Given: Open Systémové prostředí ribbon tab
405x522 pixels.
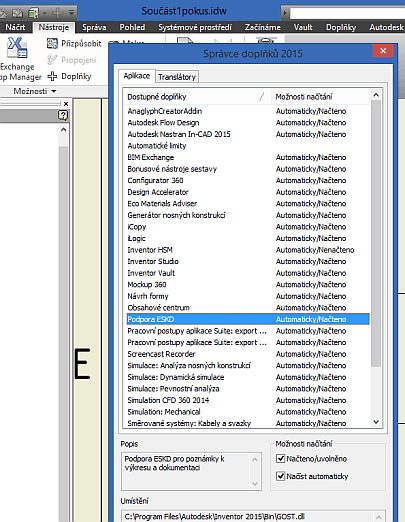Looking at the screenshot, I should click(x=195, y=27).
